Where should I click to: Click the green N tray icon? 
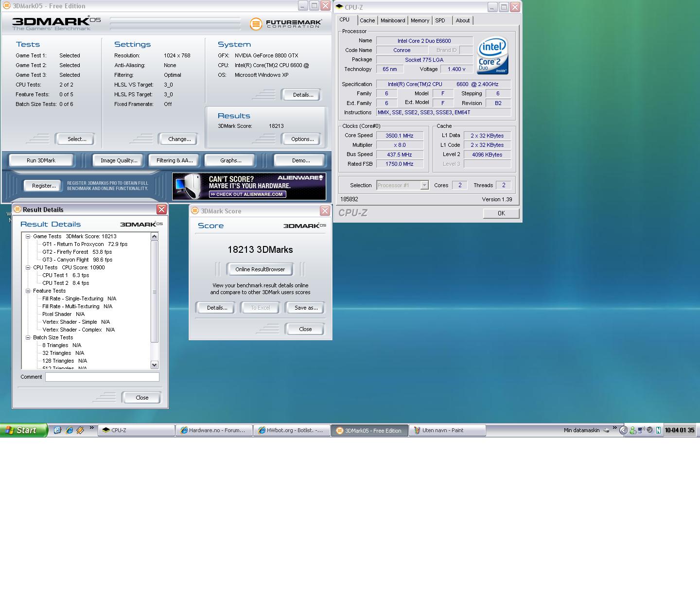(658, 430)
